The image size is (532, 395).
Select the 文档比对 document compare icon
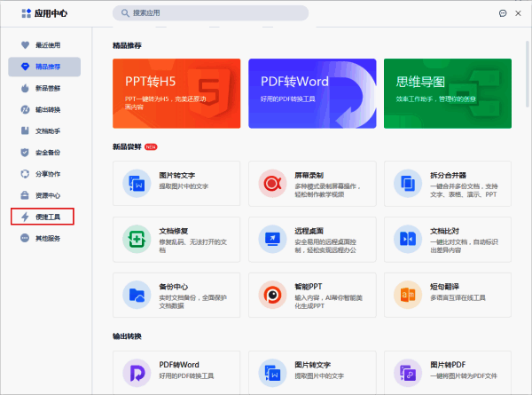click(409, 239)
